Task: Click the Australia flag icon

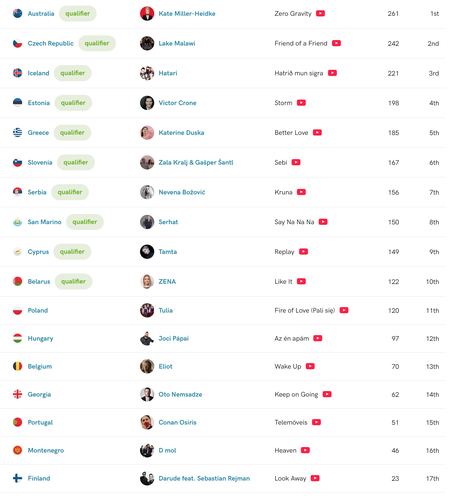Action: point(17,13)
